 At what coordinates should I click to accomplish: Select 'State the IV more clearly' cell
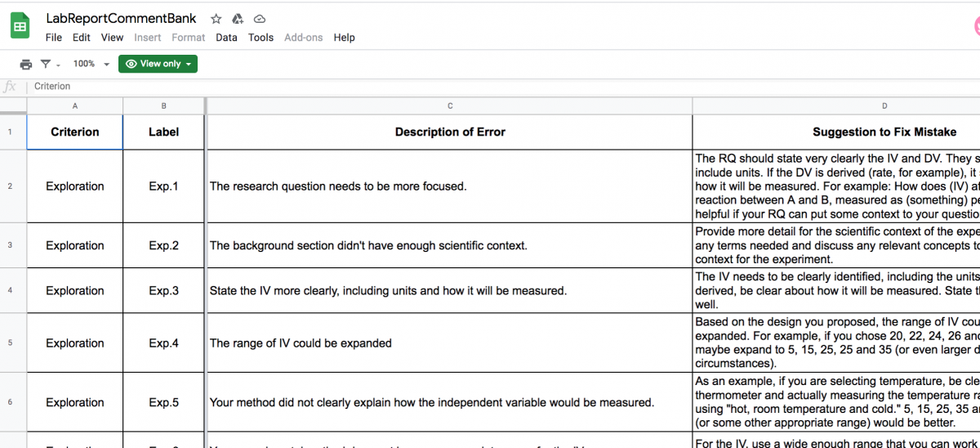tap(450, 290)
